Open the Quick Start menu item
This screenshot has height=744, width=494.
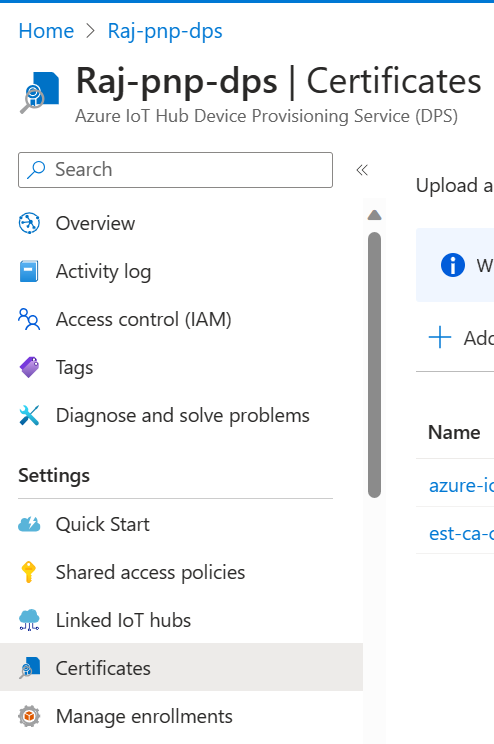point(103,524)
